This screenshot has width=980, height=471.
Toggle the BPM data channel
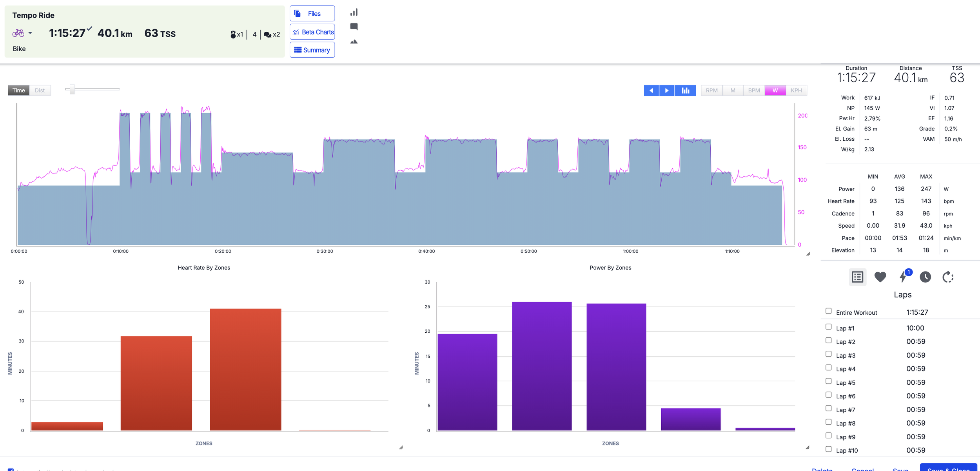tap(753, 91)
